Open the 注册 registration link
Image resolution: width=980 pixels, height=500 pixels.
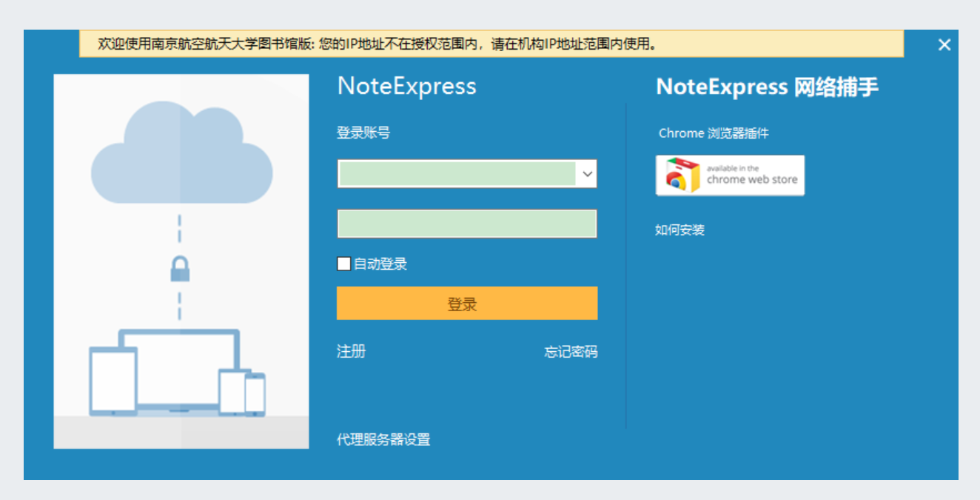[352, 351]
